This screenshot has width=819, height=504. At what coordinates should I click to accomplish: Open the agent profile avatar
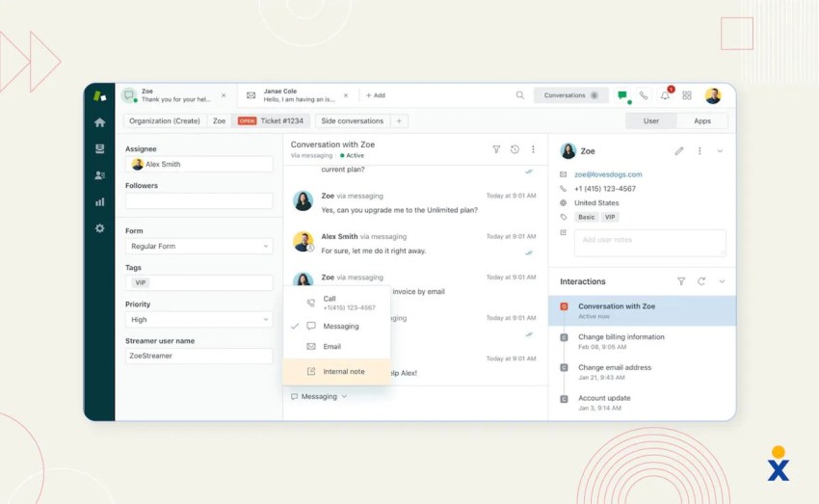713,95
